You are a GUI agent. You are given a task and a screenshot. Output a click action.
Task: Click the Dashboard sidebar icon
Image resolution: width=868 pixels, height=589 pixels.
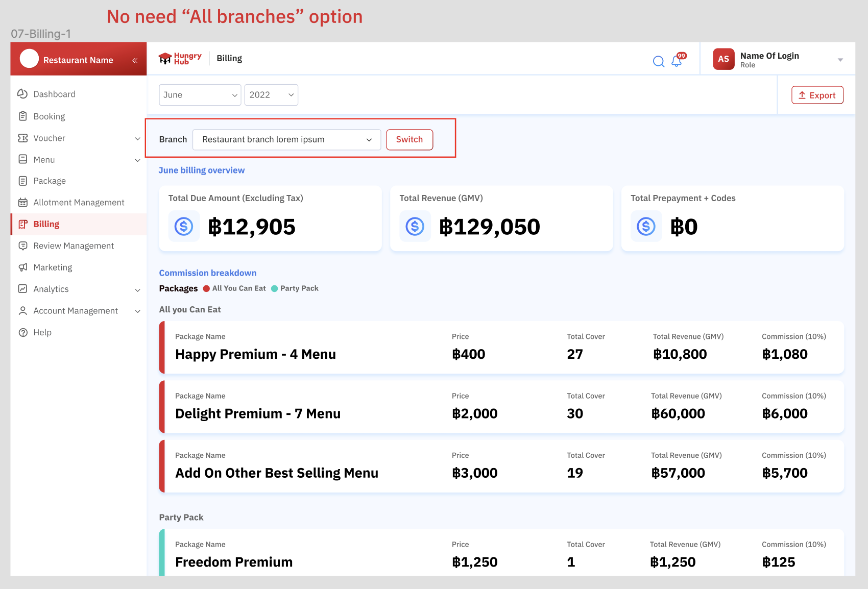[22, 94]
